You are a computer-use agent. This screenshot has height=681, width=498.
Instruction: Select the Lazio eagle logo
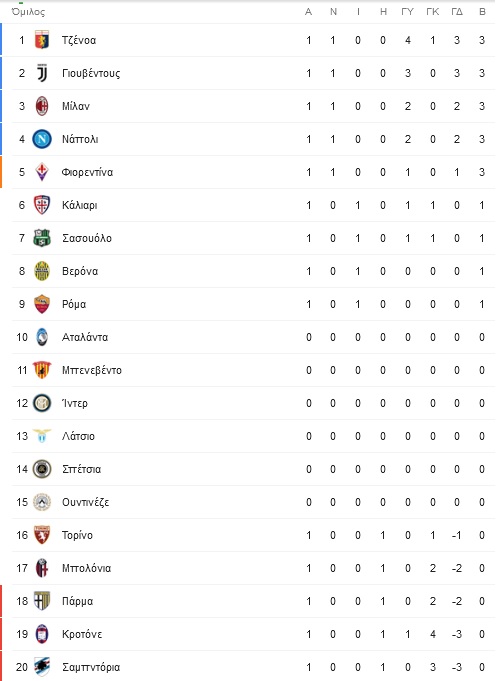(42, 436)
